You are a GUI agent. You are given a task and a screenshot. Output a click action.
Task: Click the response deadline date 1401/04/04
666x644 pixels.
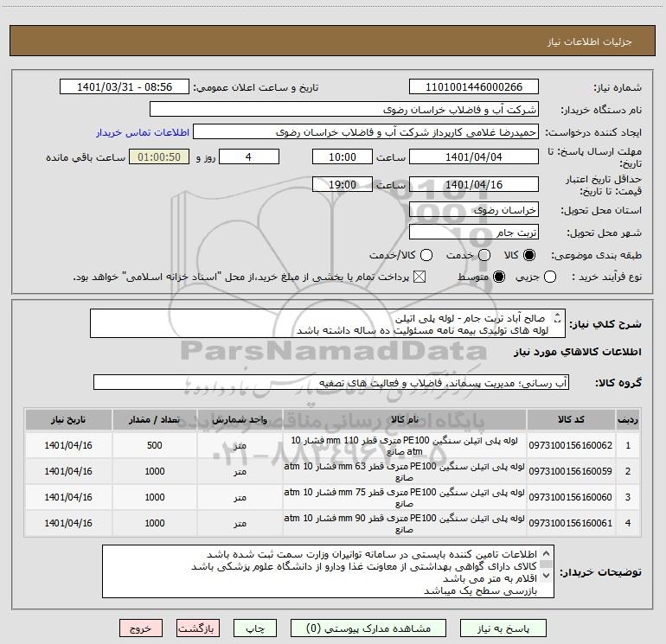click(474, 156)
